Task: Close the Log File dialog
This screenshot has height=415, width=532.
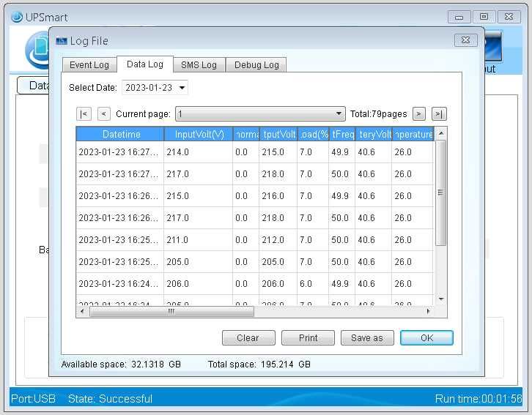Action: point(466,40)
